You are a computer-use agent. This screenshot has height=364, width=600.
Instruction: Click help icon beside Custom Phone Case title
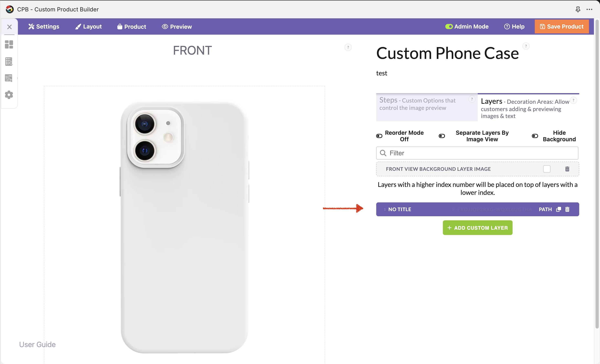[526, 46]
